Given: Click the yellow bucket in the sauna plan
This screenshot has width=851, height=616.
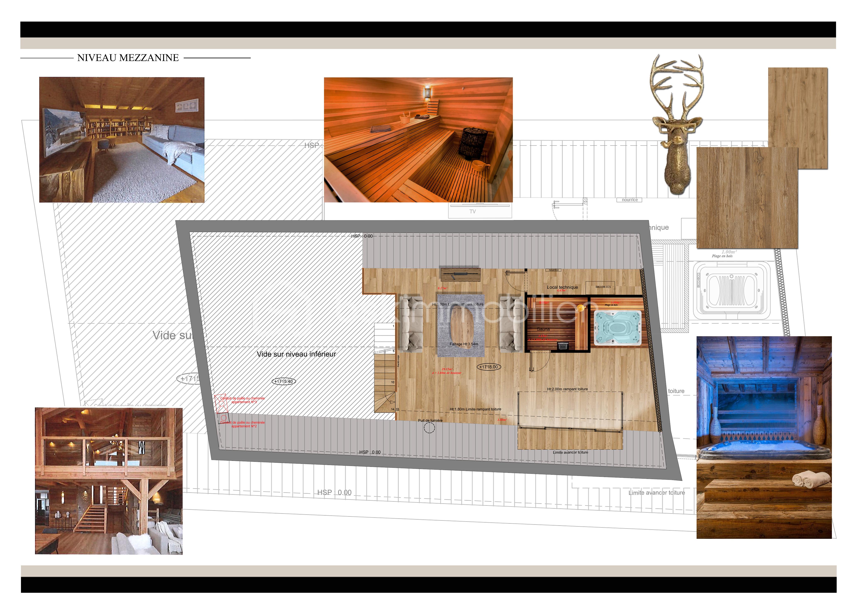Looking at the screenshot, I should (x=581, y=308).
